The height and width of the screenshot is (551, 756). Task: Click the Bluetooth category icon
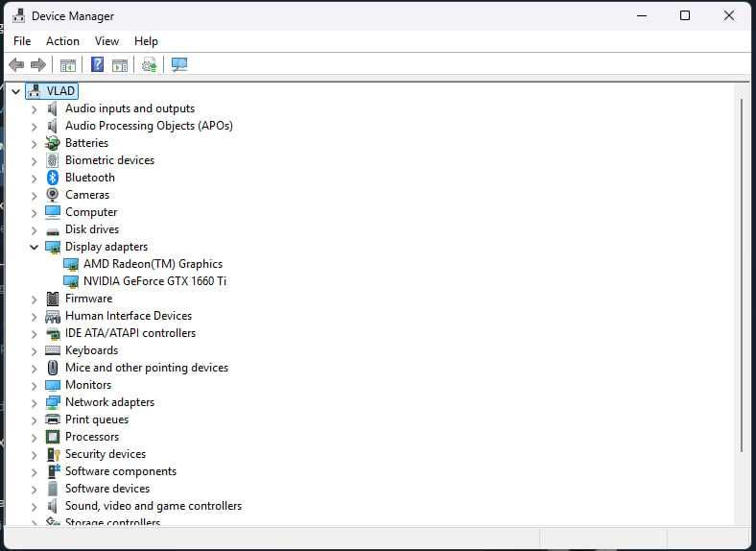(53, 178)
